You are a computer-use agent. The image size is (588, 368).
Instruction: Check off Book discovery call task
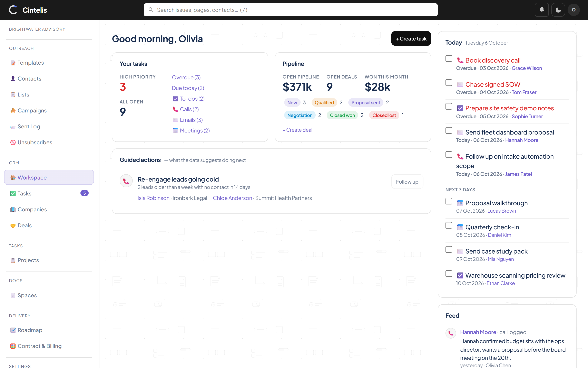click(449, 59)
